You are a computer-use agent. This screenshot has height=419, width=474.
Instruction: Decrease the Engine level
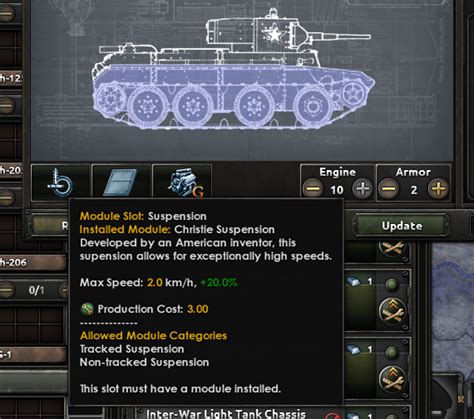(313, 189)
